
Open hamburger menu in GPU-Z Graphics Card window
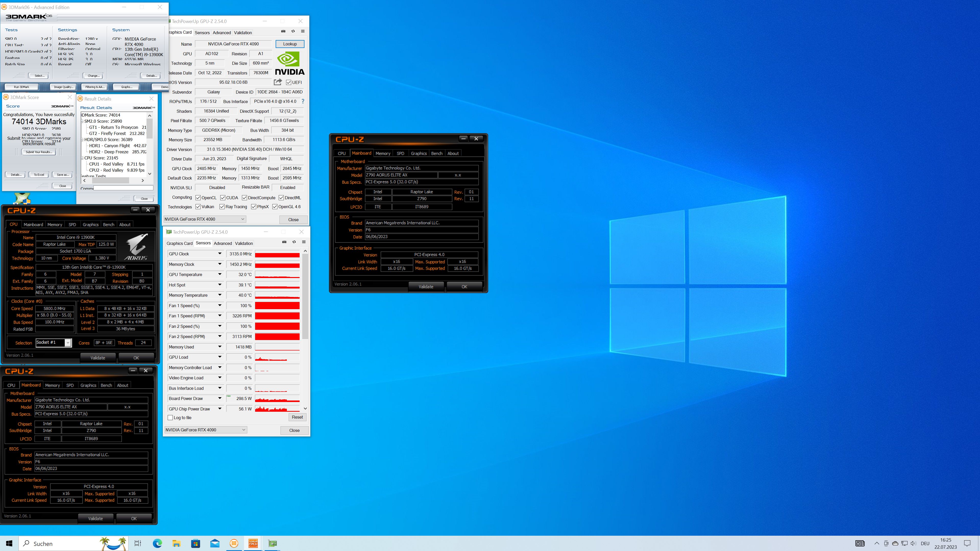point(303,31)
